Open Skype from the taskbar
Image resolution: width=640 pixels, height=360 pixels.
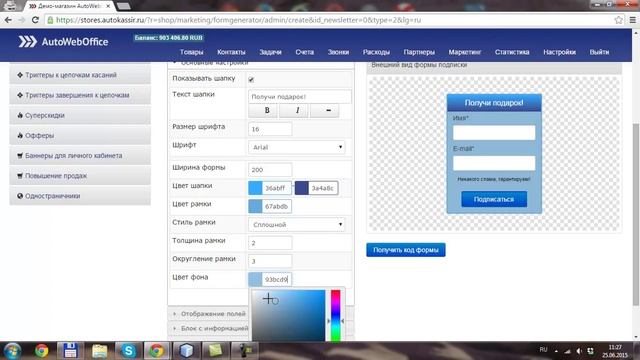[x=128, y=351]
